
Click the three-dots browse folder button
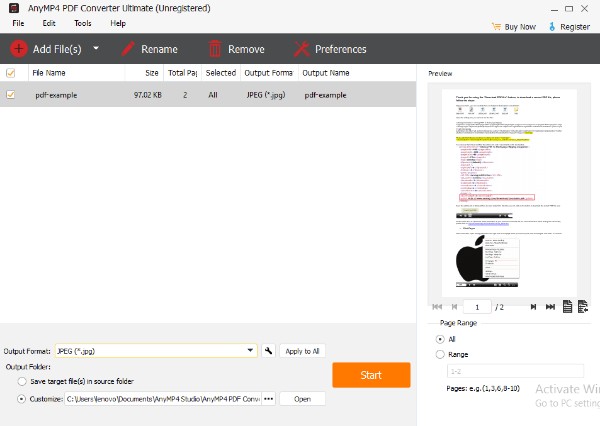coord(269,399)
